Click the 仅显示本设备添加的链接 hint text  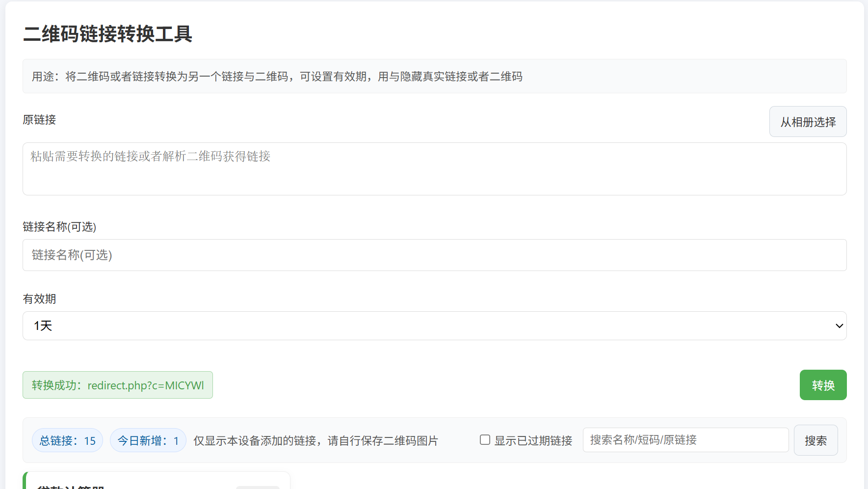(316, 441)
